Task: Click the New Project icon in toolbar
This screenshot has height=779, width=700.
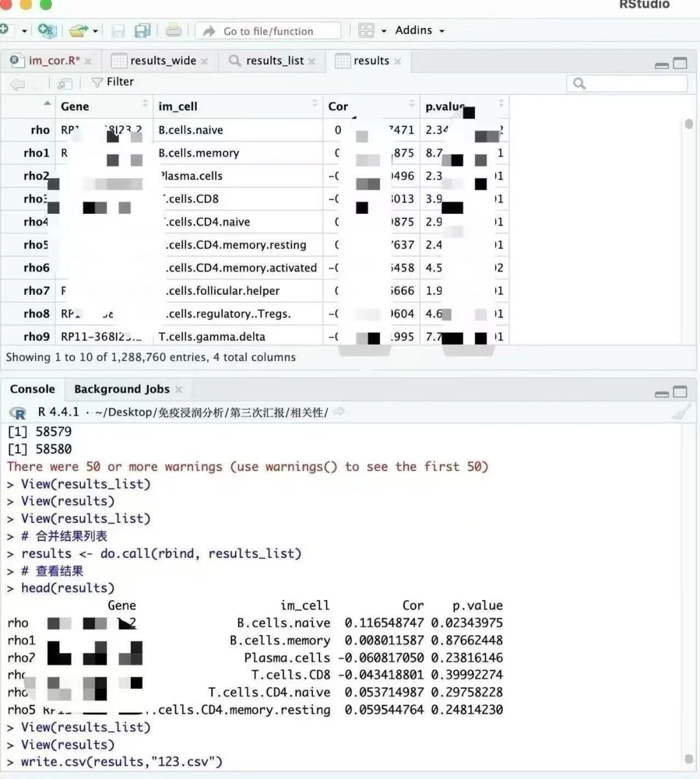Action: [47, 30]
